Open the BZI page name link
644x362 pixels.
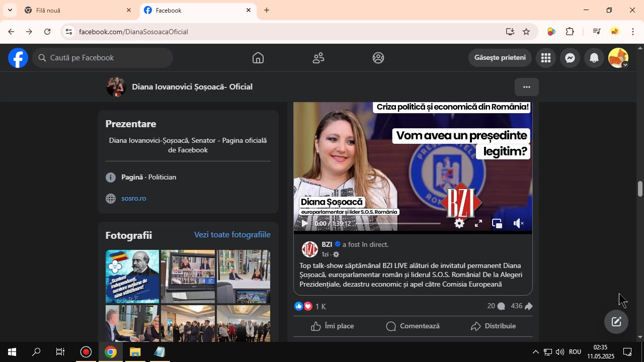[327, 244]
